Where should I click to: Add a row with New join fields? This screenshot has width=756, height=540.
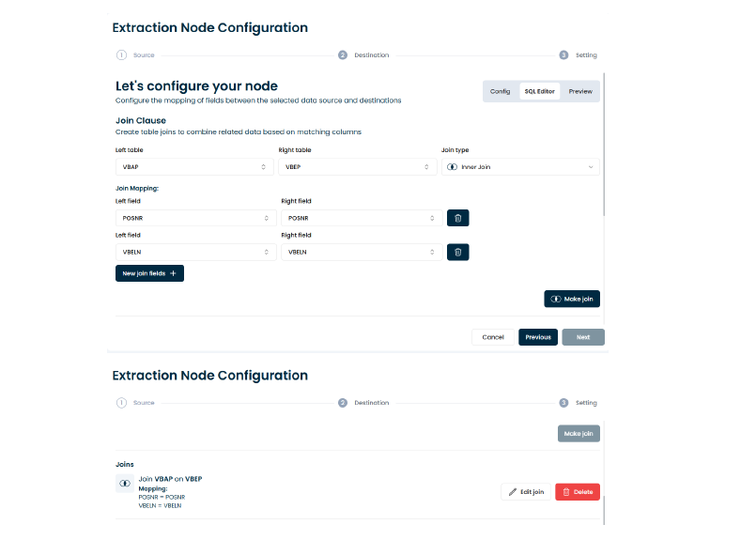[x=149, y=273]
